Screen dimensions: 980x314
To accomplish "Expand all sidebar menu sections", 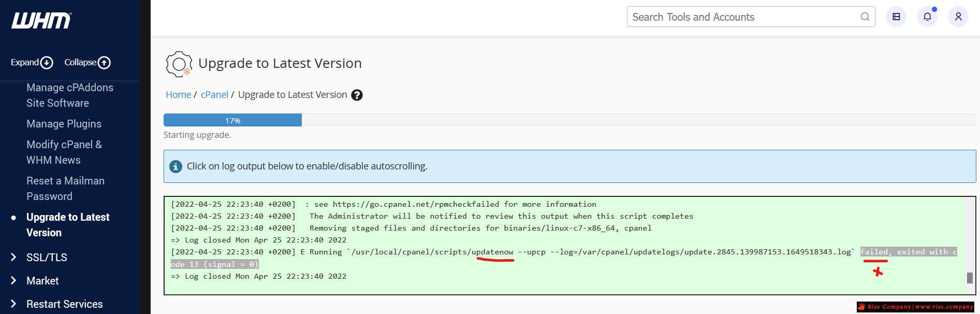I will (32, 63).
